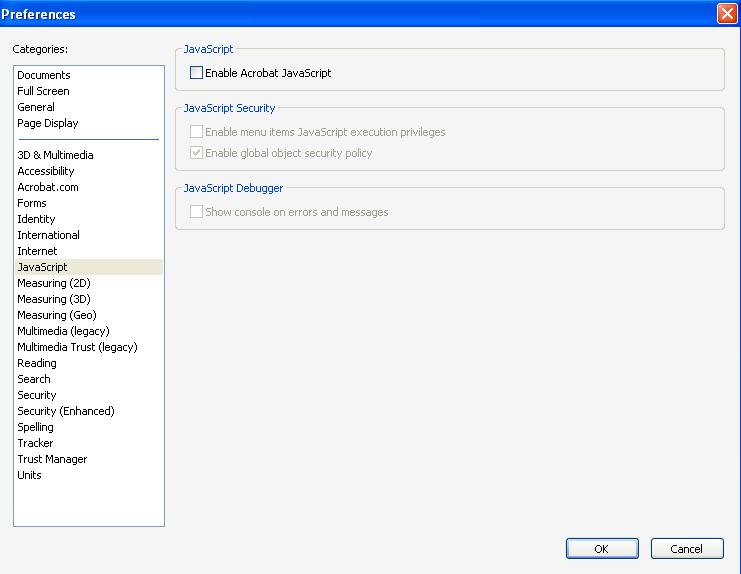Image resolution: width=741 pixels, height=574 pixels.
Task: Toggle global object security policy checkbox
Action: coord(196,153)
